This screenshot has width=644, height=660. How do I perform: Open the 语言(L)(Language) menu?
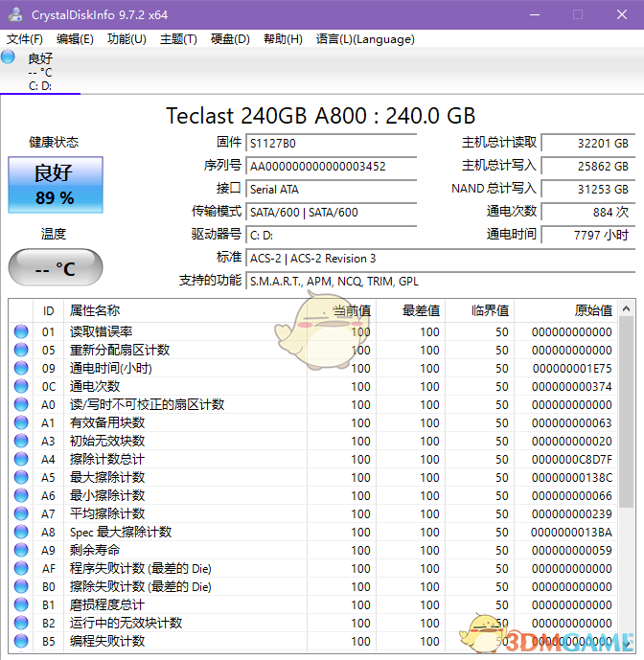click(x=365, y=39)
